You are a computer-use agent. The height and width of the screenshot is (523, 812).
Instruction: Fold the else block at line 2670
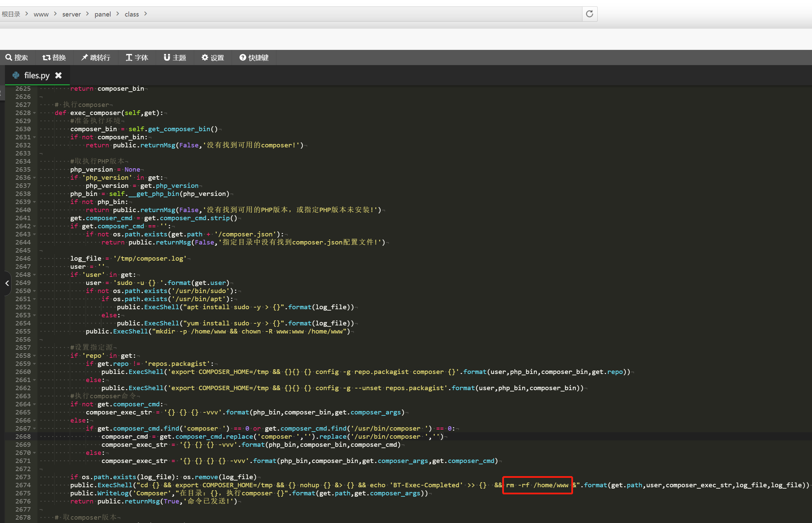pyautogui.click(x=34, y=453)
